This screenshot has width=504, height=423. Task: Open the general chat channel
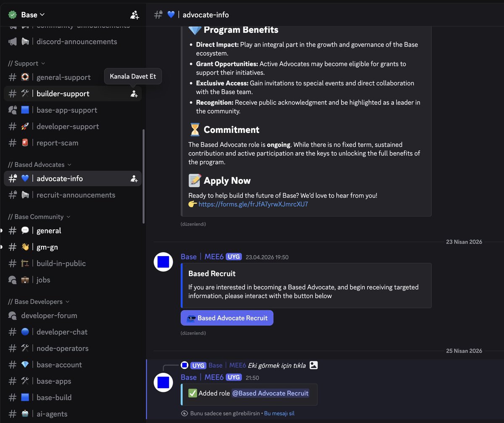click(x=73, y=231)
